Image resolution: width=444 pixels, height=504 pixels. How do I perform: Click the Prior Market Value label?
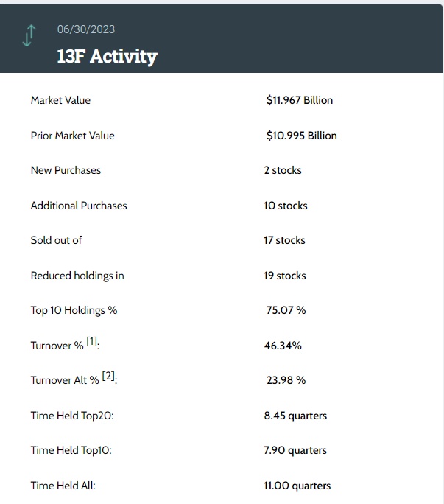[72, 136]
